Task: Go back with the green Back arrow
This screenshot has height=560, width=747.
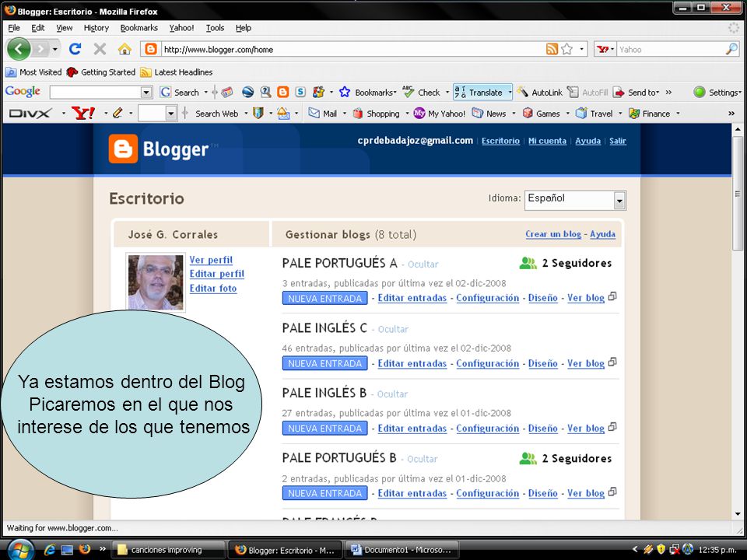Action: 19,48
